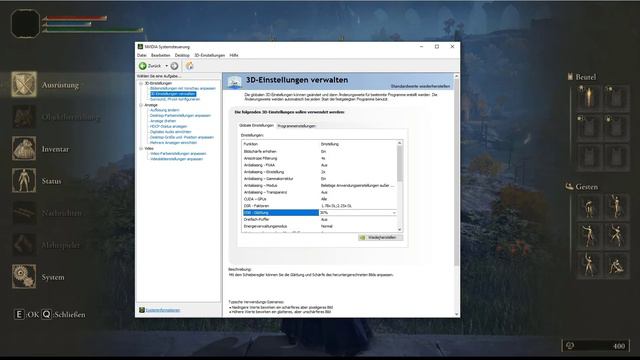Select Desktop-Farbeinstellungen anpassen tree item

180,116
